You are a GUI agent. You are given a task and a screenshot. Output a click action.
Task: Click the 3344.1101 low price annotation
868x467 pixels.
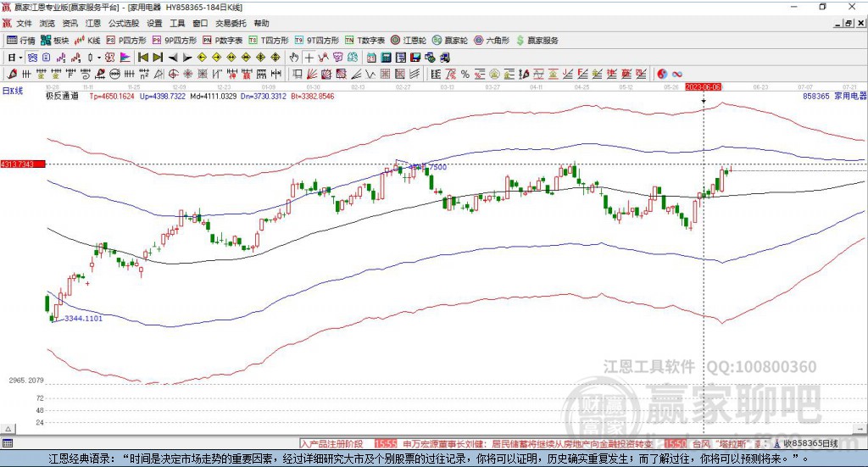83,318
